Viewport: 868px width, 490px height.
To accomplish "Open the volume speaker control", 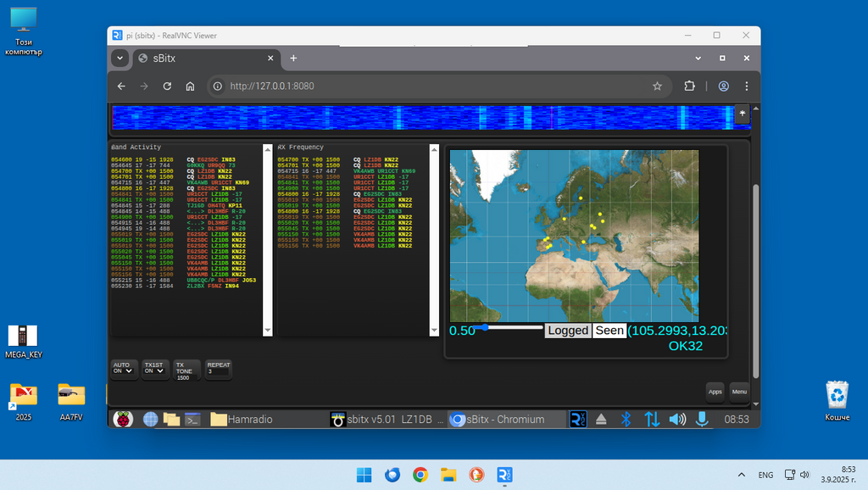I will [x=677, y=419].
